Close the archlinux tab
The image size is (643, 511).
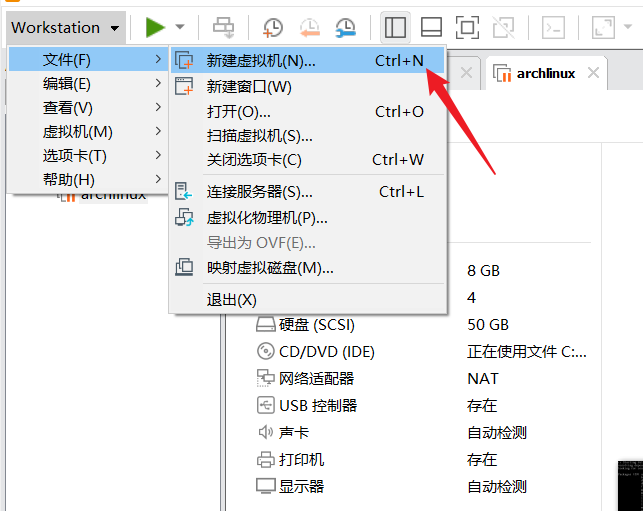pyautogui.click(x=594, y=73)
